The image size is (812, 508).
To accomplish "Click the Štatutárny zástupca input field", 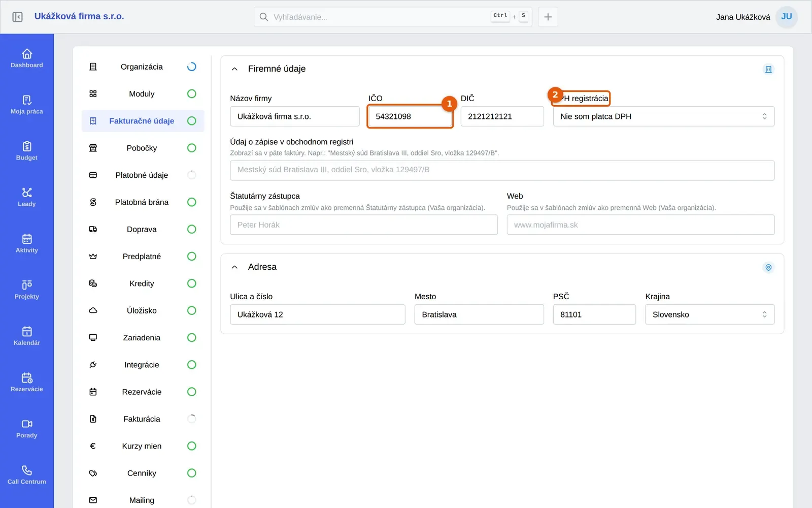I will point(364,225).
